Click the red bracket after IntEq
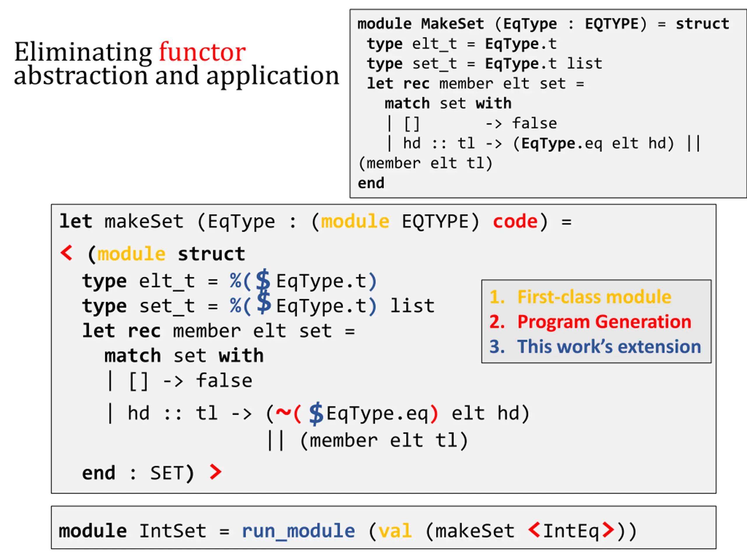 (608, 529)
